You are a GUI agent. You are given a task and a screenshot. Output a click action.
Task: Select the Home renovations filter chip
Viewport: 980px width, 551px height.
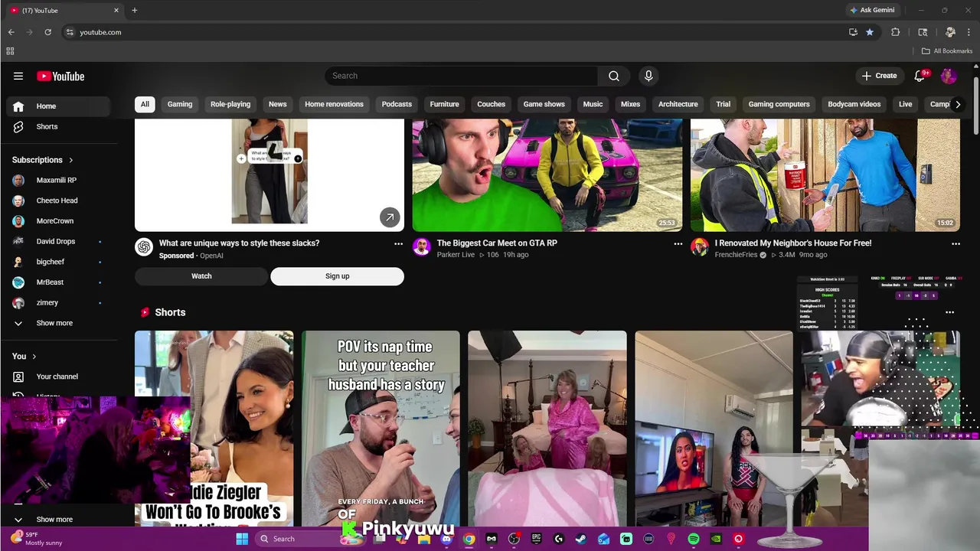click(x=334, y=104)
